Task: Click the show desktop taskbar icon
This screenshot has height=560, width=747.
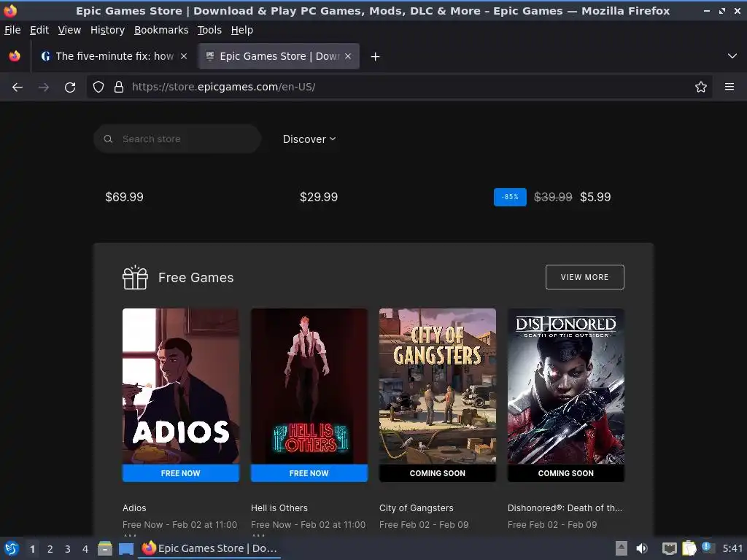Action: click(125, 548)
